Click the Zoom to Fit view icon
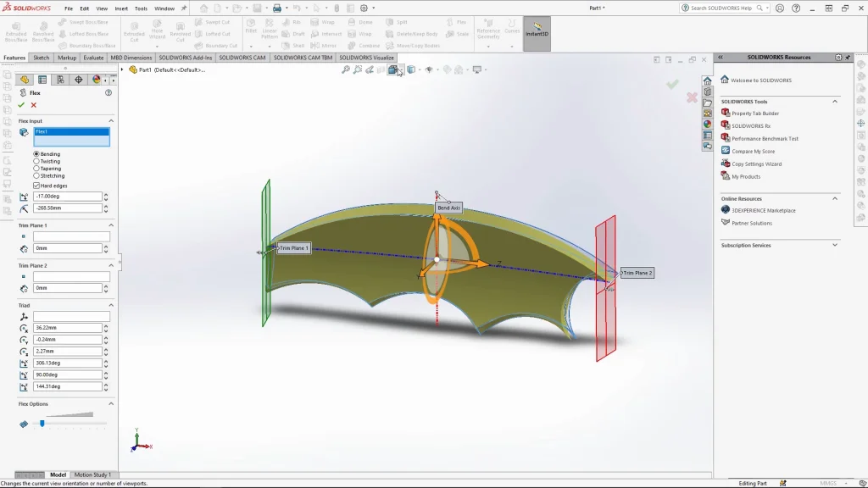This screenshot has width=868, height=488. pos(347,70)
